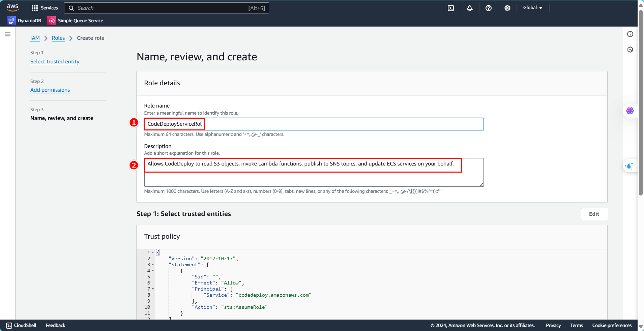Click the Simple Queue Service shortcut icon
This screenshot has width=644, height=331.
coord(52,21)
